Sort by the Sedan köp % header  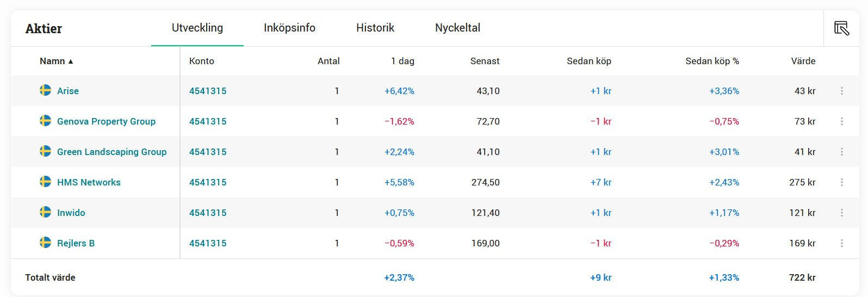(x=712, y=61)
